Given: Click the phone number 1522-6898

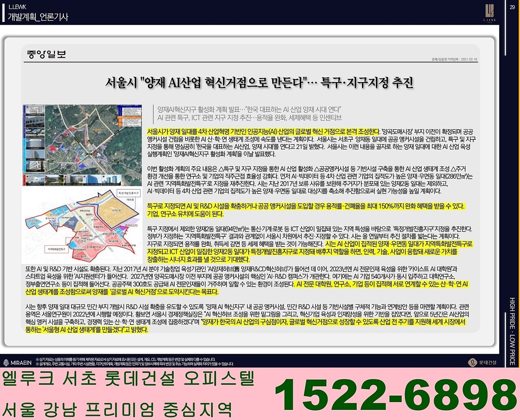Looking at the screenshot, I should coord(396,395).
